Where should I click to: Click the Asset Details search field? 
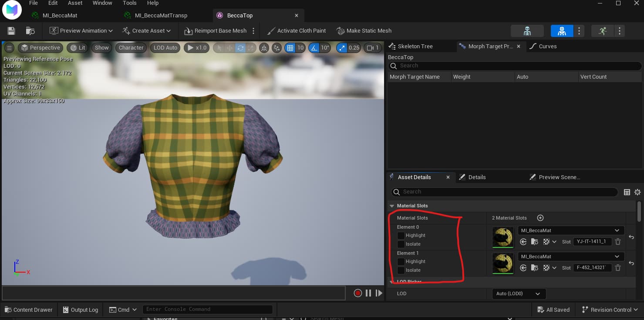click(x=505, y=192)
